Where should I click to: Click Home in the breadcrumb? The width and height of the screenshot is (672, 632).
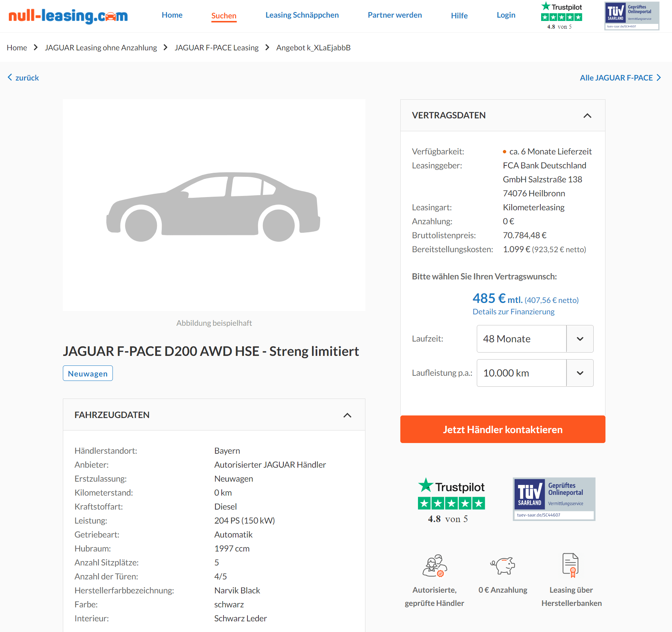[17, 48]
